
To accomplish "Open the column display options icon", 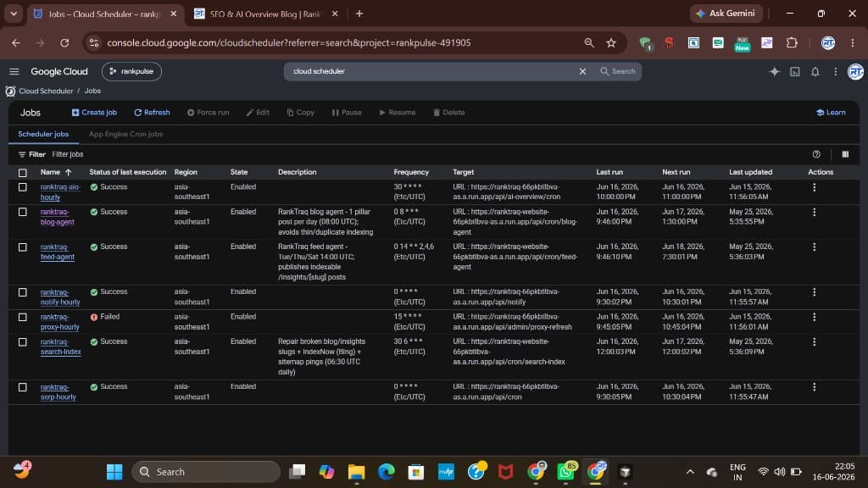I will coord(845,154).
